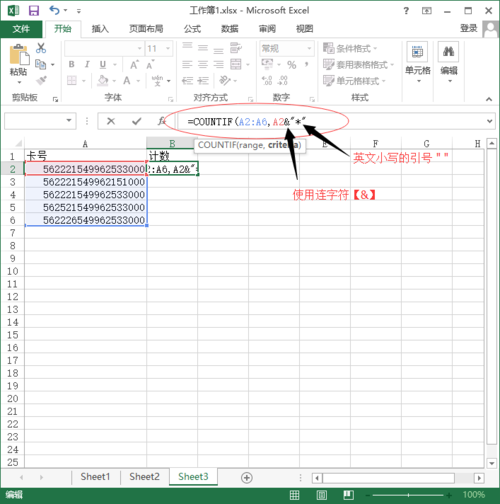500x504 pixels.
Task: Click the insert function fx icon
Action: tap(162, 121)
